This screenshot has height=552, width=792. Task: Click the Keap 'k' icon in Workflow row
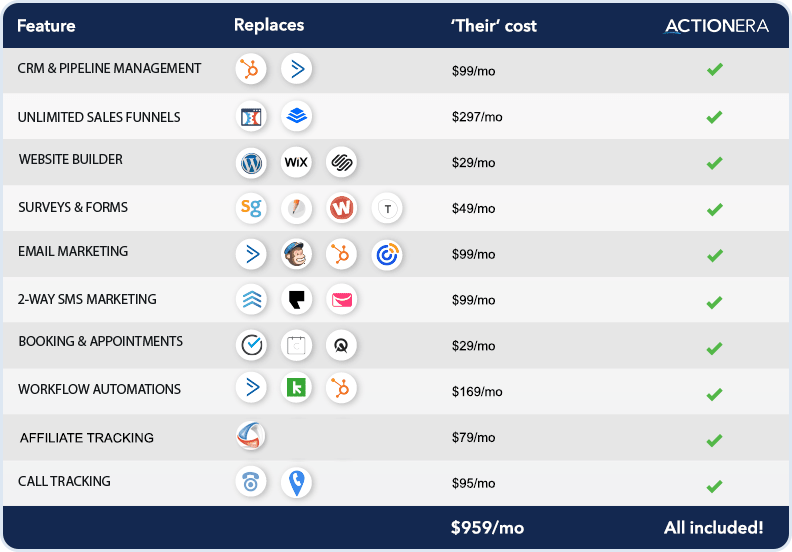[296, 388]
